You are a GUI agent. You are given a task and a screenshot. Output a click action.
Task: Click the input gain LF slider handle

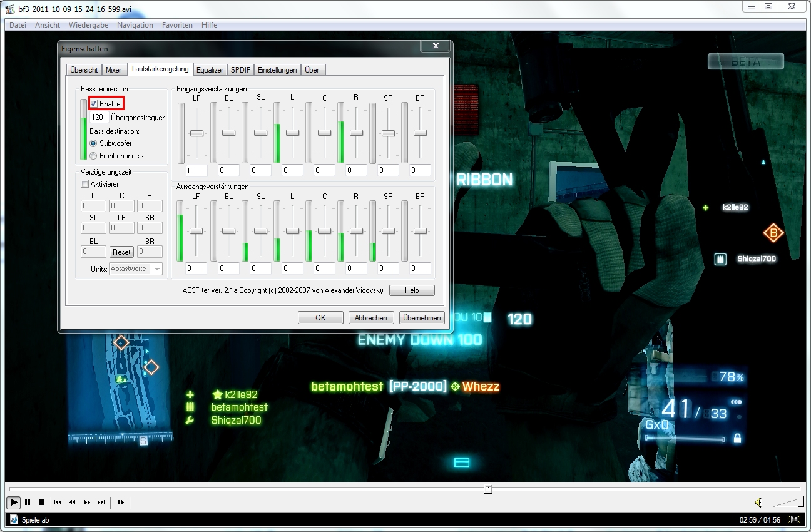pos(196,133)
